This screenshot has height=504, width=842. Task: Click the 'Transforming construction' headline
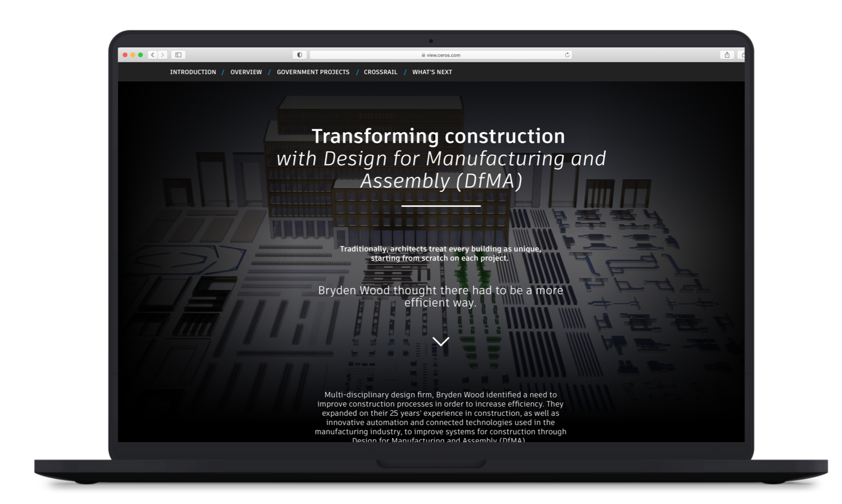click(438, 136)
